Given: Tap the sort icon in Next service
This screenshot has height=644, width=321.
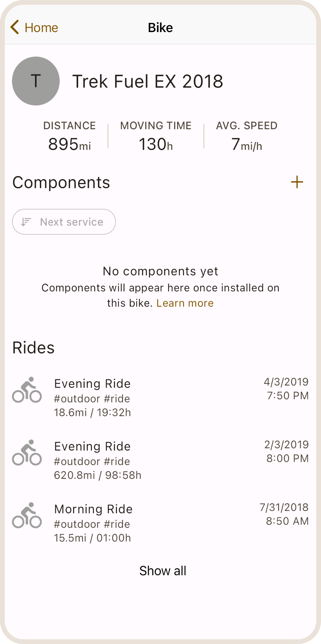Looking at the screenshot, I should click(x=26, y=222).
